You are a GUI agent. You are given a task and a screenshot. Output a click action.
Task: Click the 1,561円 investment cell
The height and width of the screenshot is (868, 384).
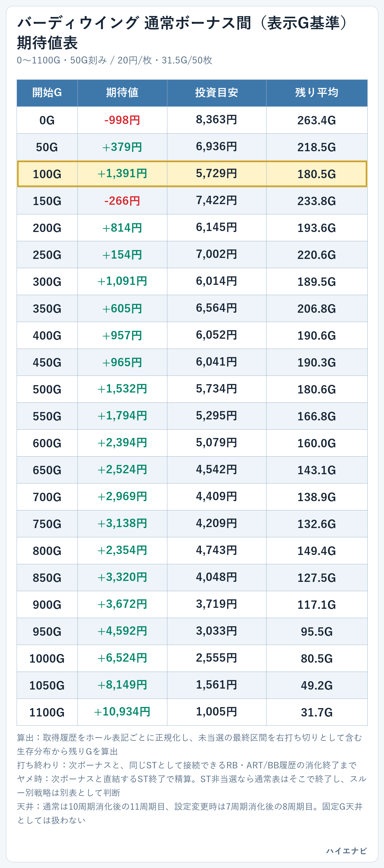pyautogui.click(x=217, y=685)
